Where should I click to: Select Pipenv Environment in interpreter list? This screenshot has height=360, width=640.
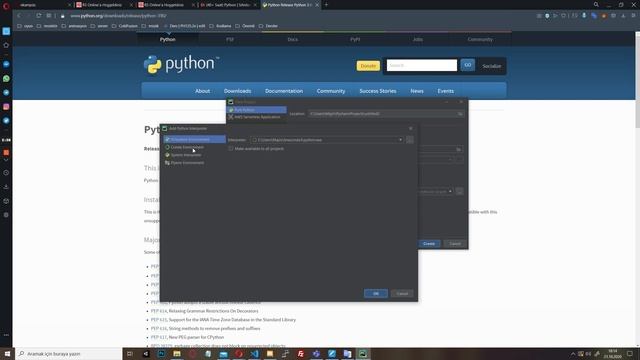coord(187,163)
